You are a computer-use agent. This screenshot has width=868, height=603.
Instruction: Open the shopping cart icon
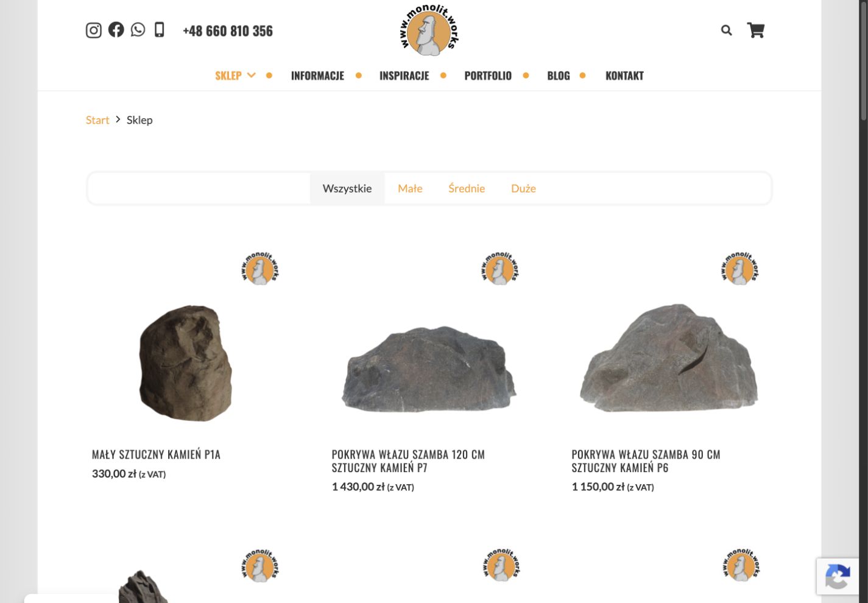point(756,30)
